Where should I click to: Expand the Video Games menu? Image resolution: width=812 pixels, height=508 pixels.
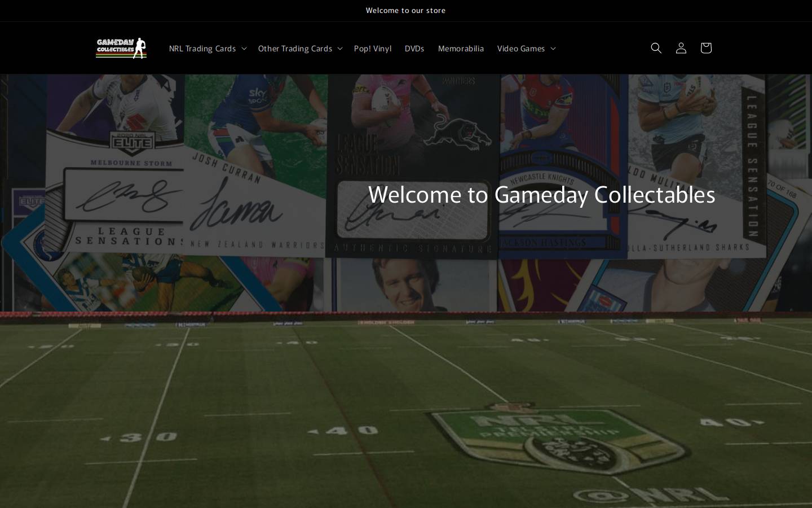(x=526, y=49)
